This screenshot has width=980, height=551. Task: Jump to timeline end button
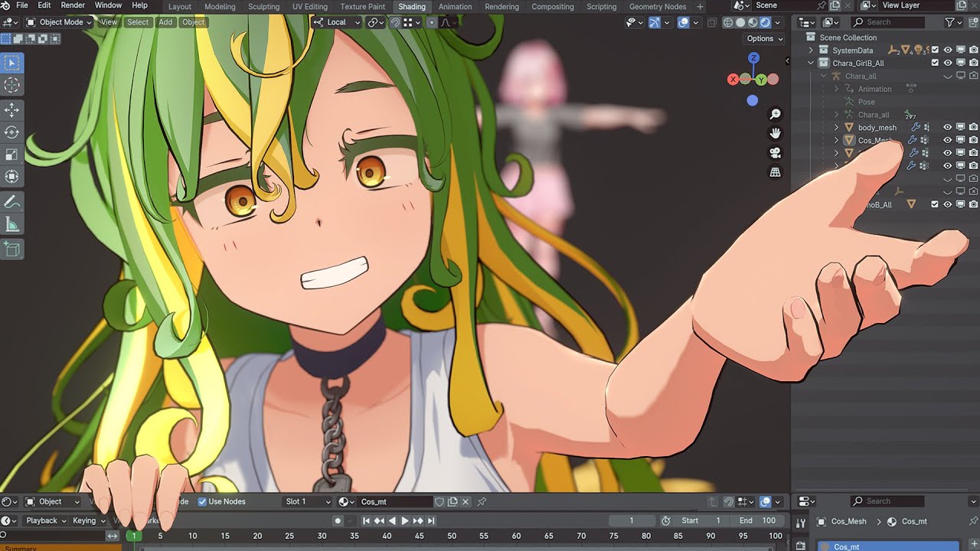click(431, 520)
